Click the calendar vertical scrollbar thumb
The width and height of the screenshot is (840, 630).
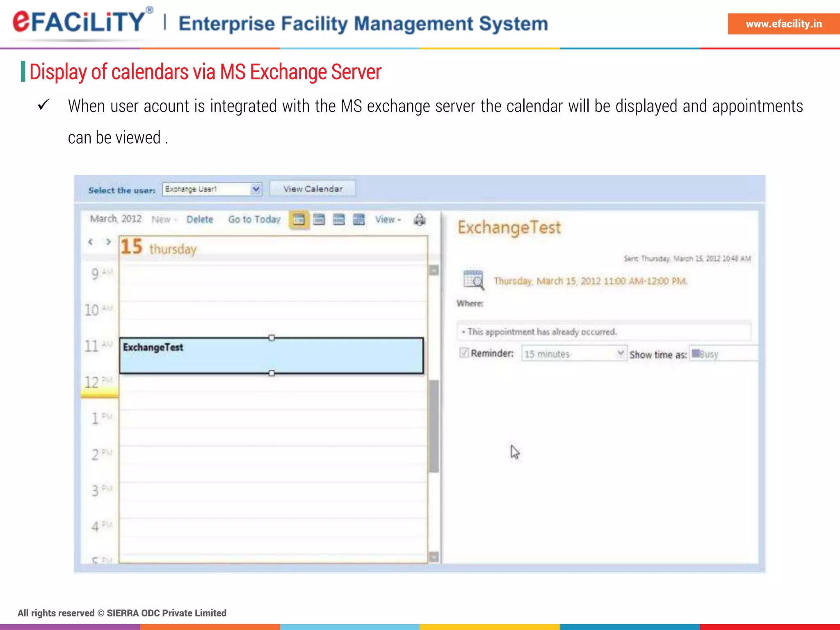(434, 427)
